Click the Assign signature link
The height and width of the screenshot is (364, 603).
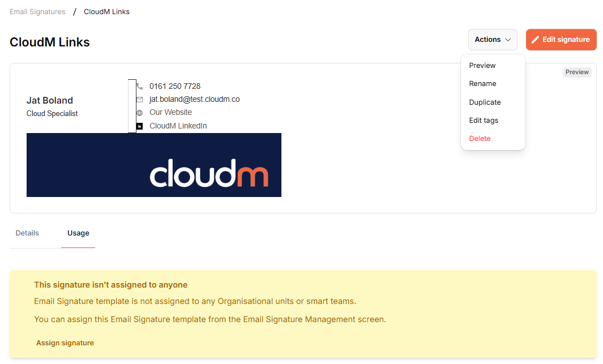pos(65,343)
